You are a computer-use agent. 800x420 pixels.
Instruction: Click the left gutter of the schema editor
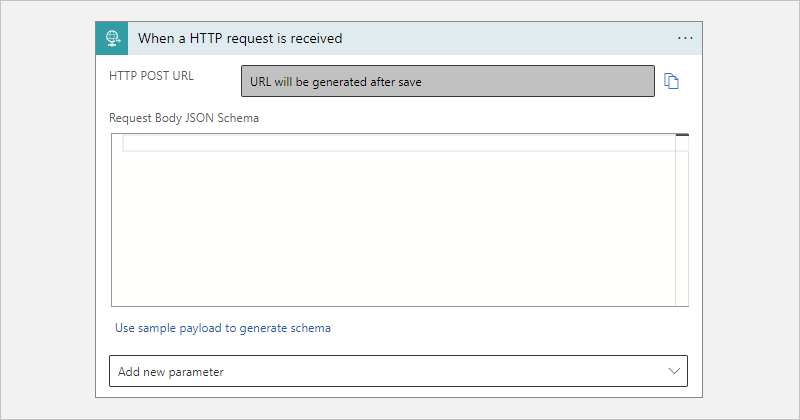pos(117,220)
